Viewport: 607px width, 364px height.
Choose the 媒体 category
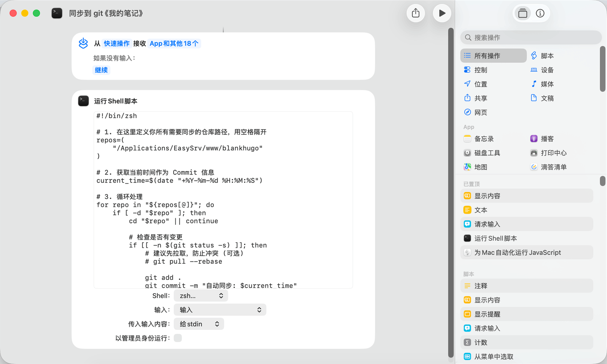pos(547,84)
